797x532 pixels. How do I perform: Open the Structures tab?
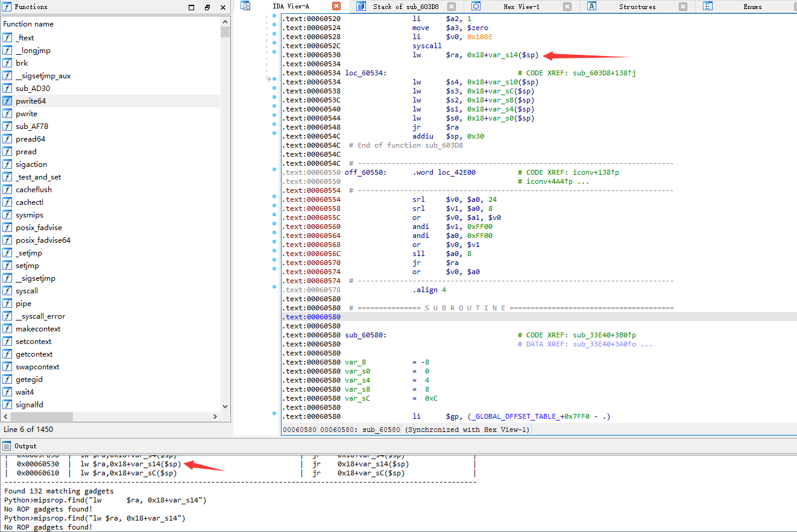coord(637,7)
